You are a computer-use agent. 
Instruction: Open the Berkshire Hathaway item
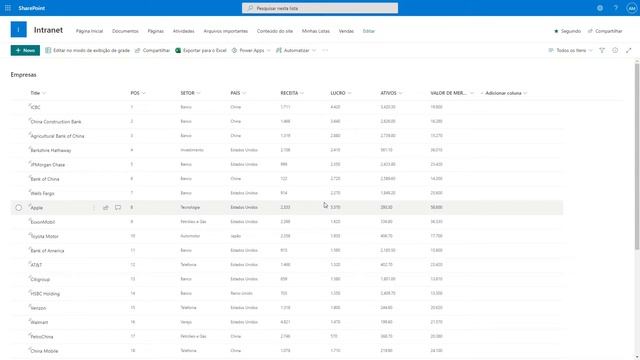[51, 150]
